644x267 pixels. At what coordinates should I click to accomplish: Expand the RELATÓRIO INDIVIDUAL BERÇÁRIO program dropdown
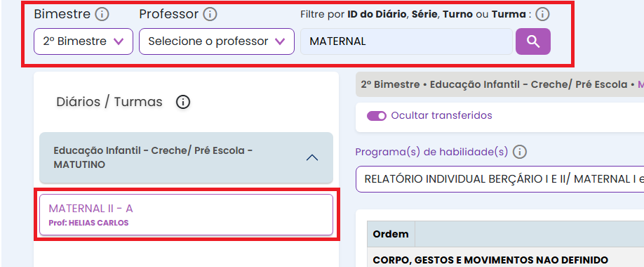point(499,179)
